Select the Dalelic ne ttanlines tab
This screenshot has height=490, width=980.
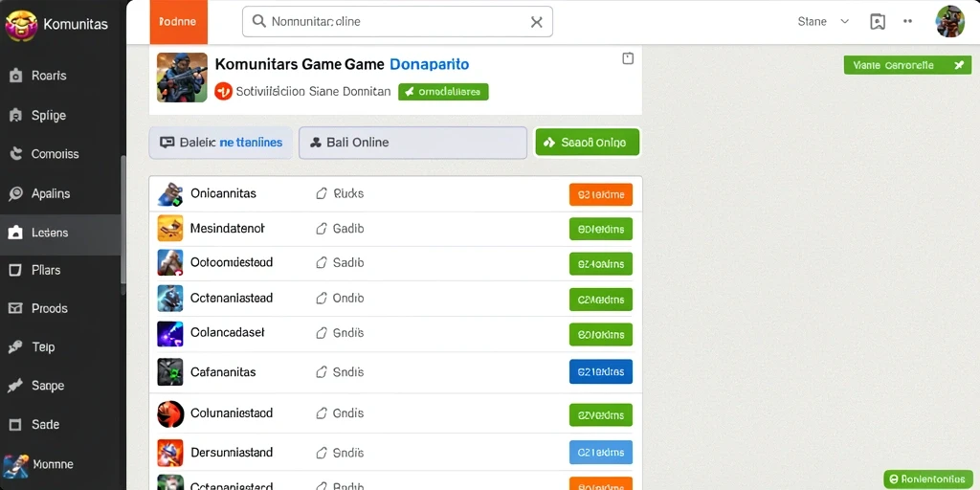(221, 143)
